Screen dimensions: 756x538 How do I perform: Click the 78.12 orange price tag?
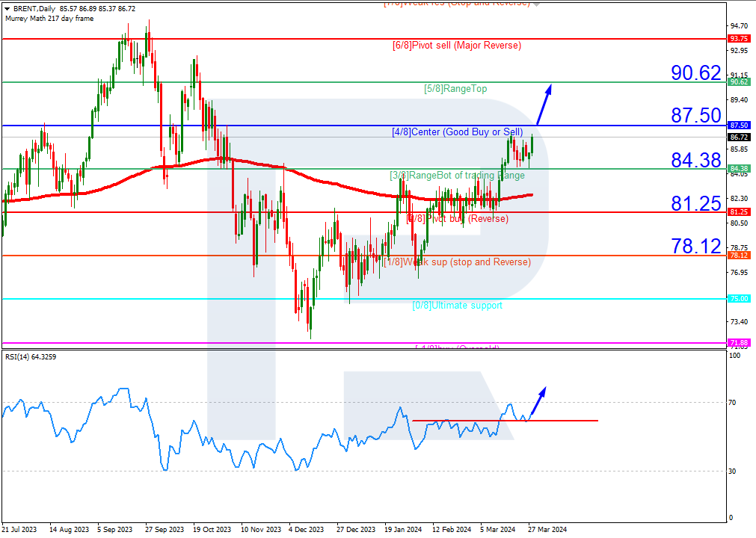739,256
